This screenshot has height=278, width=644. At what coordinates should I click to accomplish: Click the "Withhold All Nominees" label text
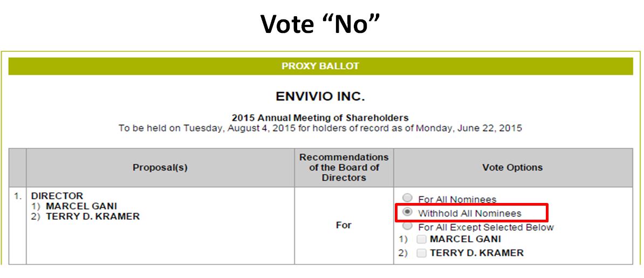(469, 213)
